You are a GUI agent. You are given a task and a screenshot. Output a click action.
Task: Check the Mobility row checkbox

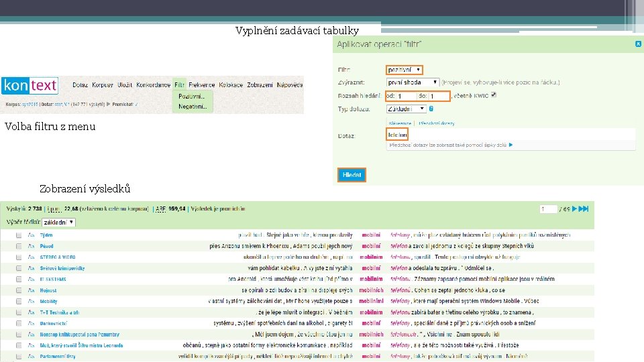click(x=19, y=301)
